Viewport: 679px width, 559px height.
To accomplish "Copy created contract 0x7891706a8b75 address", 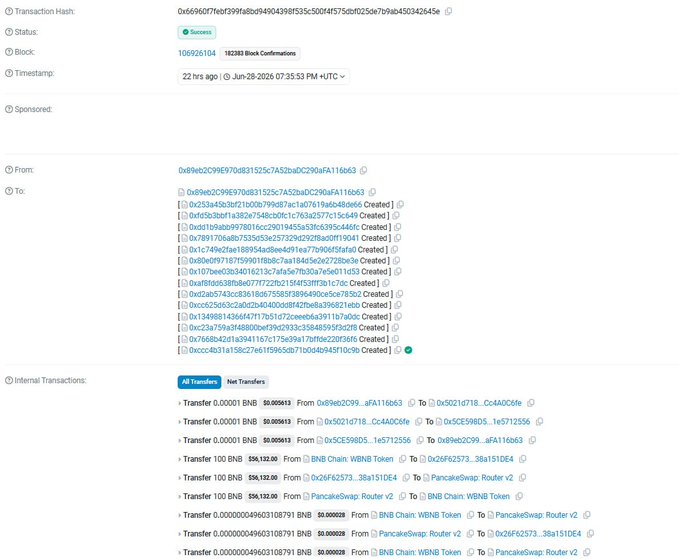I will click(398, 238).
